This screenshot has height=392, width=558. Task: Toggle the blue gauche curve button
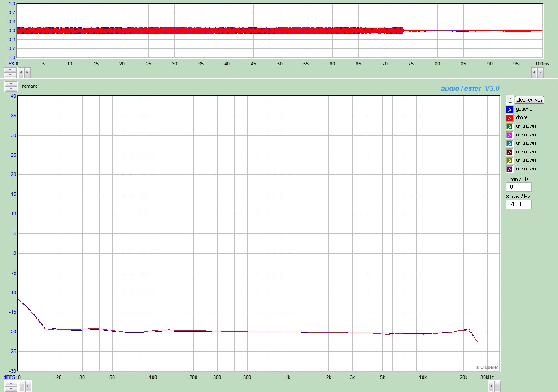[510, 109]
